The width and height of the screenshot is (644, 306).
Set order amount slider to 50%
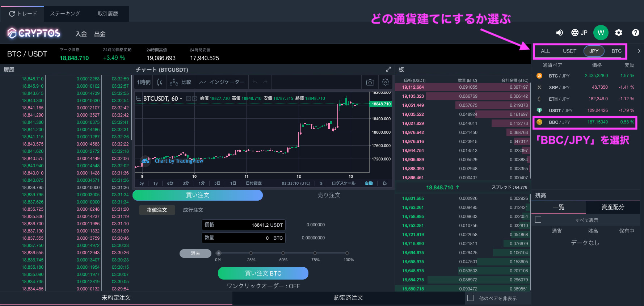pos(283,253)
